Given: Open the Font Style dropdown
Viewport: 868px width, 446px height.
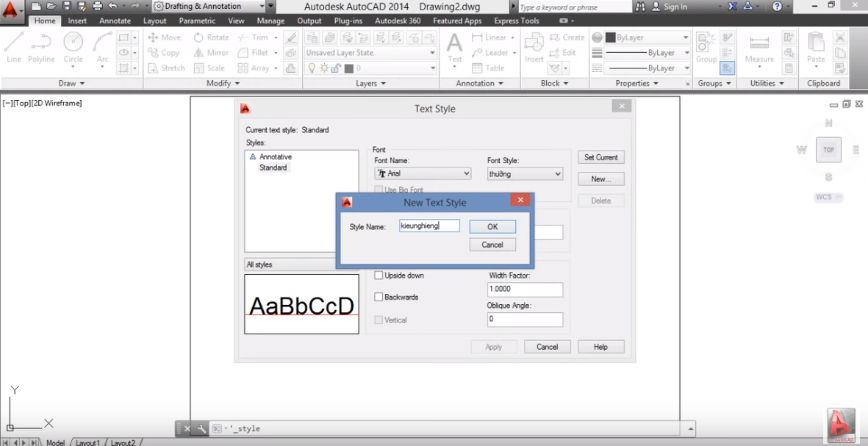Looking at the screenshot, I should pos(556,173).
